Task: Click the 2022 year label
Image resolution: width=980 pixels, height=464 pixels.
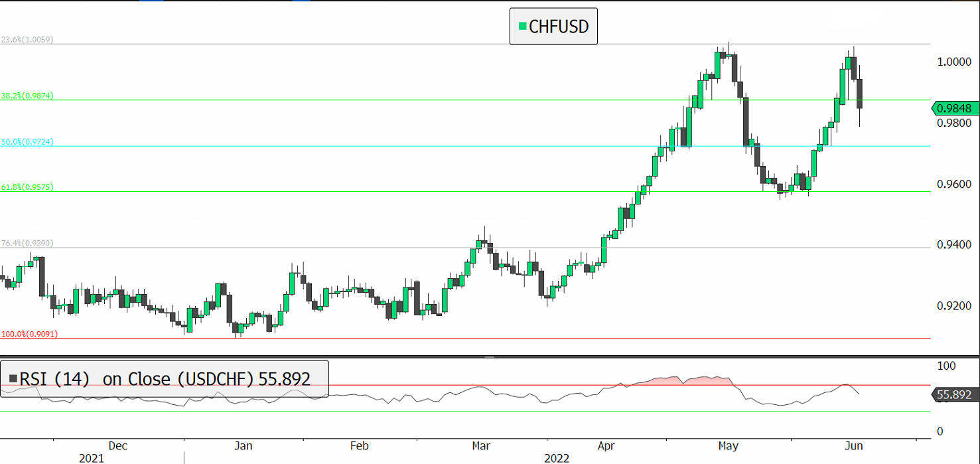Action: (556, 458)
